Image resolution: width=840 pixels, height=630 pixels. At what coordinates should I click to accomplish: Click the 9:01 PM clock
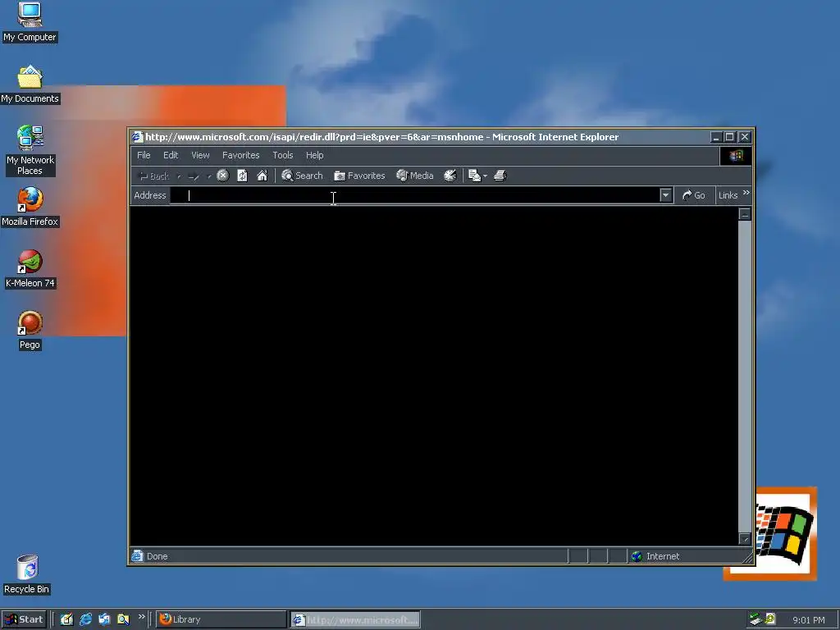coord(808,620)
